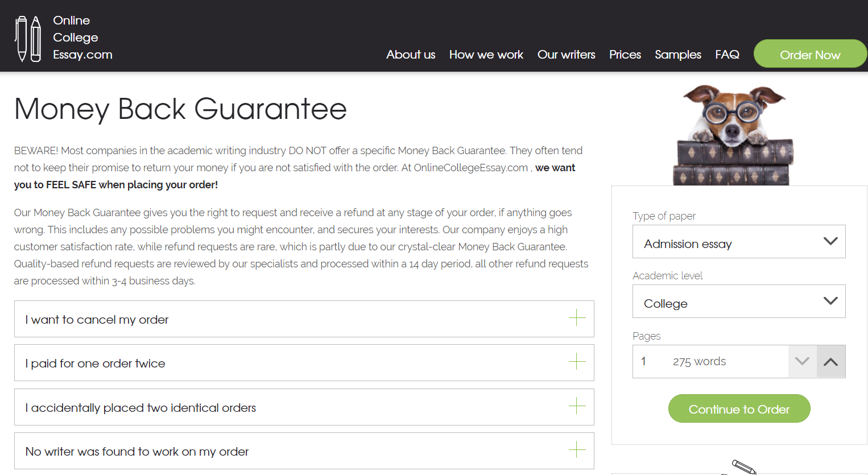Screen dimensions: 868x475
Task: Open the Academic level dropdown
Action: click(x=739, y=301)
